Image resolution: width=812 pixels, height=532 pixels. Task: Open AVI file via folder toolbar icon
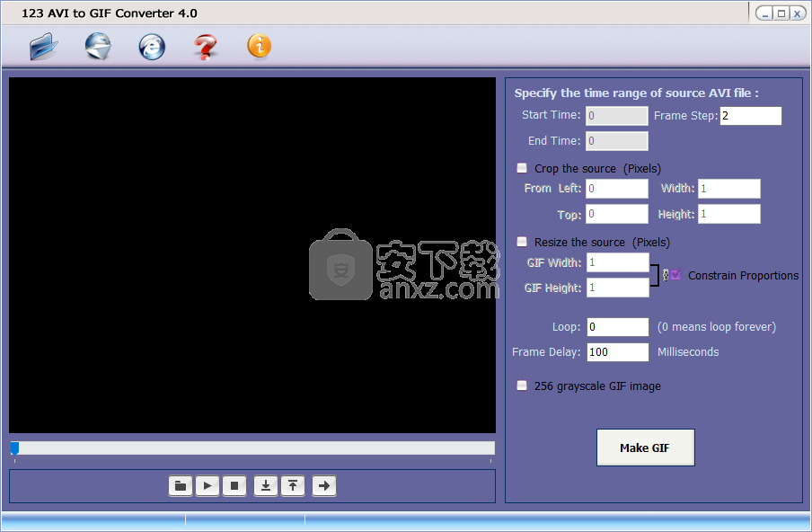tap(43, 46)
